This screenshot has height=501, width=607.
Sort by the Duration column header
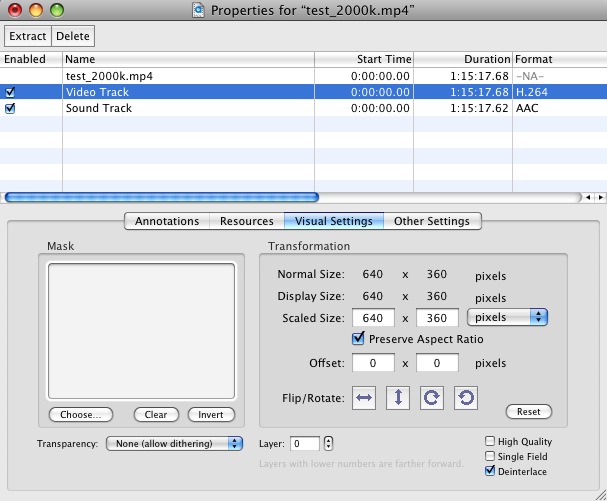coord(463,59)
